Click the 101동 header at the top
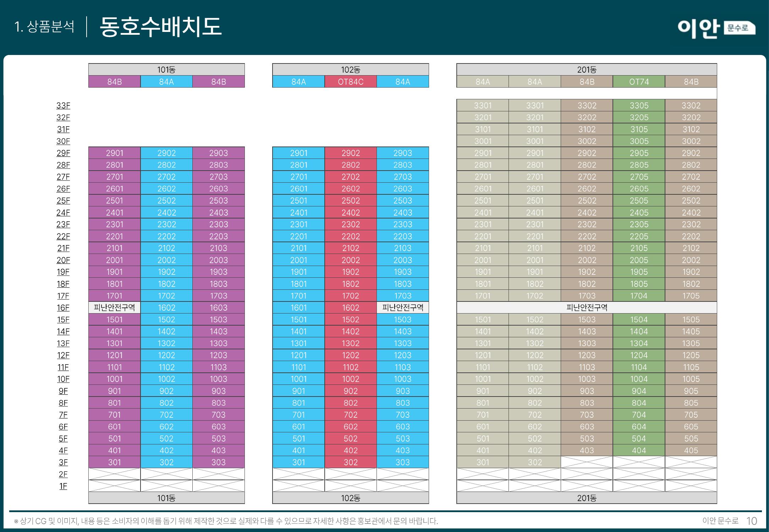The image size is (769, 532). coord(166,70)
